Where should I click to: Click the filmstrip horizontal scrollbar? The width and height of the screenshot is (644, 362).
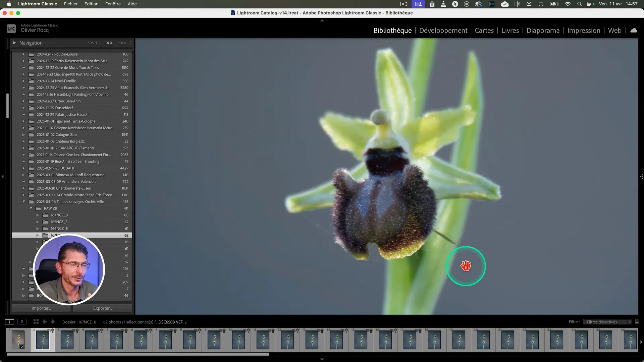click(x=138, y=354)
